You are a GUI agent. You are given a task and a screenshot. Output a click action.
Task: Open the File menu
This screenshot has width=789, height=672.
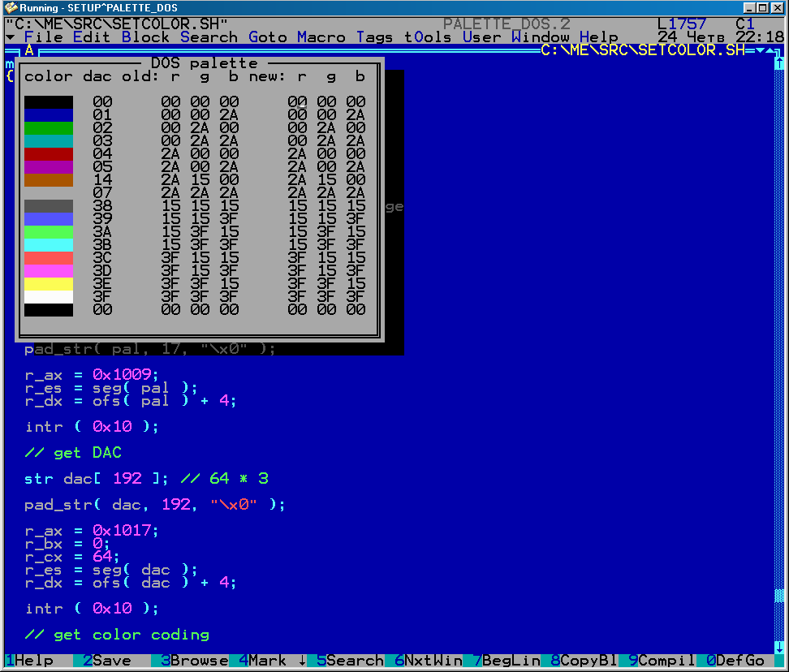click(x=44, y=37)
